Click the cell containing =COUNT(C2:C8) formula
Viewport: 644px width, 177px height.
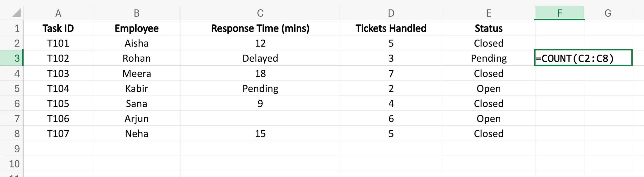tap(583, 58)
